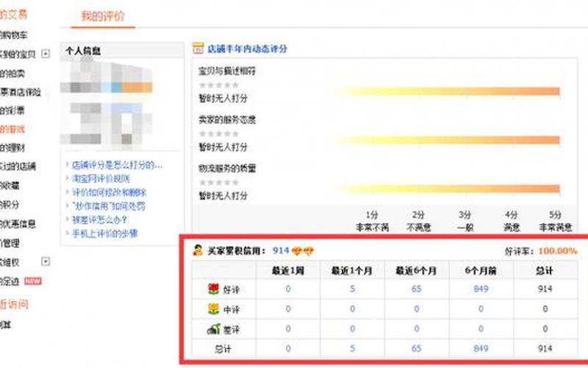Click the 914 value beside 买家累积信用
Screen dimensions: 588x368
pyautogui.click(x=281, y=250)
